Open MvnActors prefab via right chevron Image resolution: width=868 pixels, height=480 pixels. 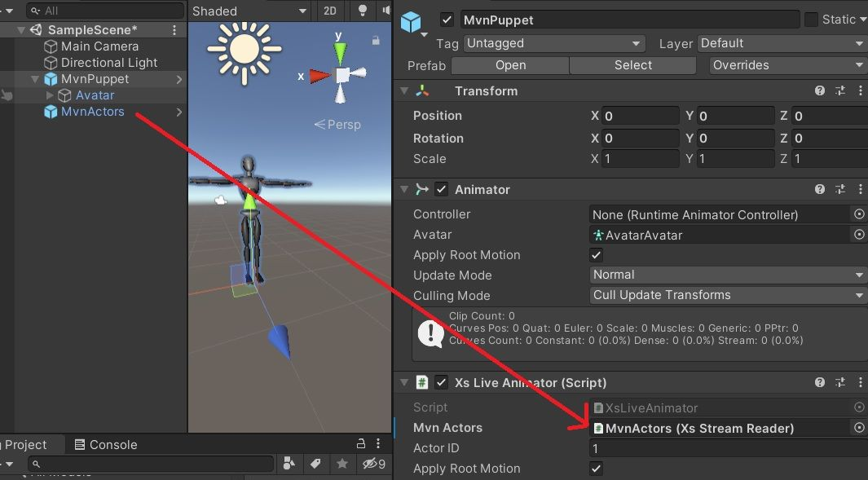178,112
